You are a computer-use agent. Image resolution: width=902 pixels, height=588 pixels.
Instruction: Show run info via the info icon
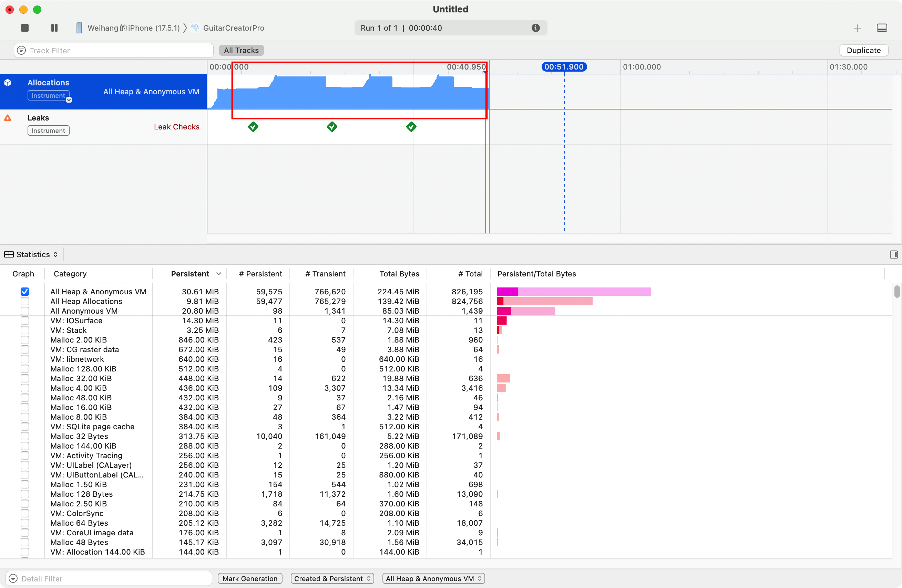pos(535,28)
